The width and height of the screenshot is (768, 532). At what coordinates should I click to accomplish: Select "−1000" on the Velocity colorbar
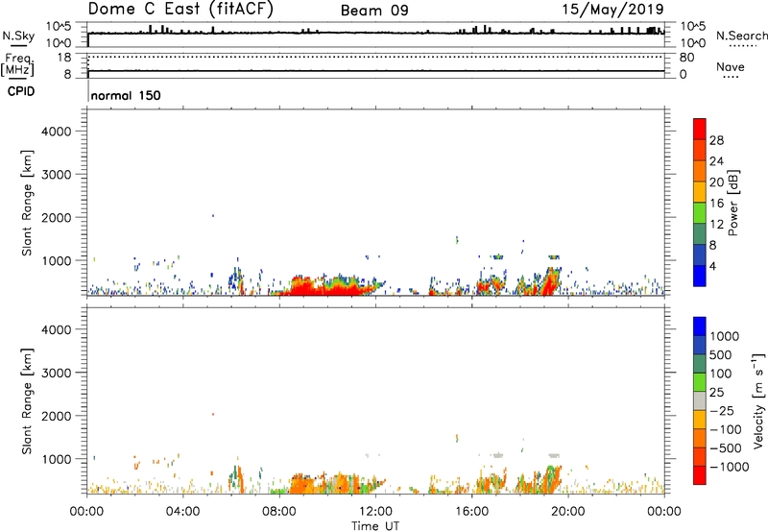click(x=730, y=467)
